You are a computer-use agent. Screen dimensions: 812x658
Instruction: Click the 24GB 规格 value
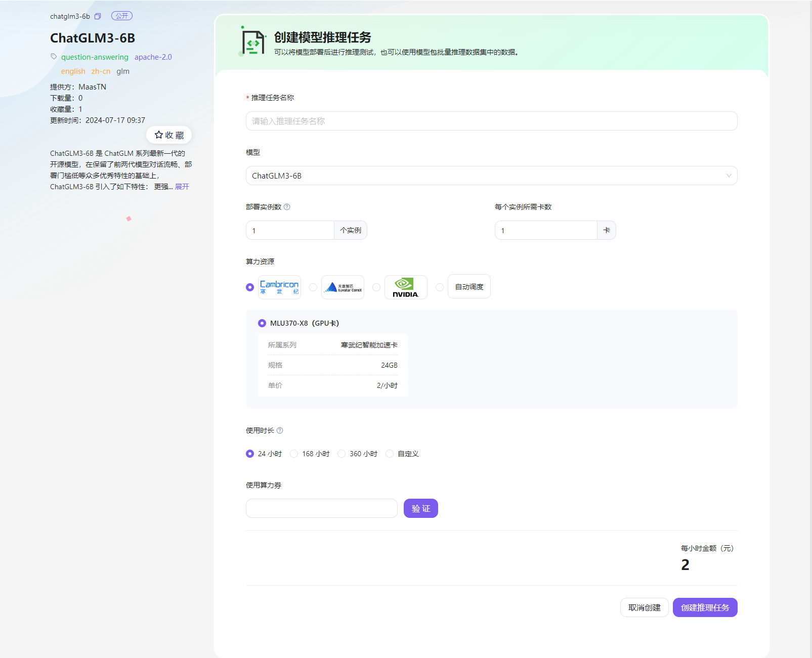pos(389,365)
